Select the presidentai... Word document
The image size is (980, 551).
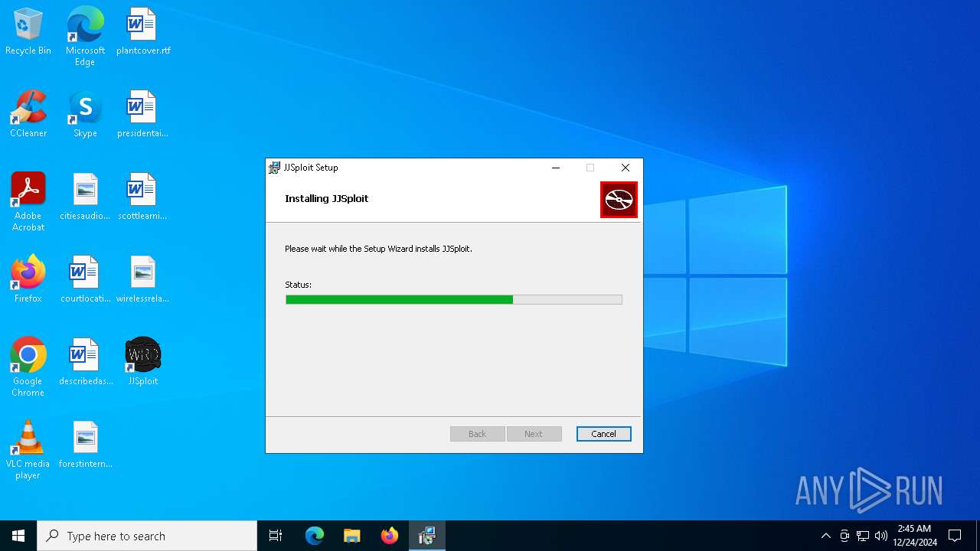142,115
